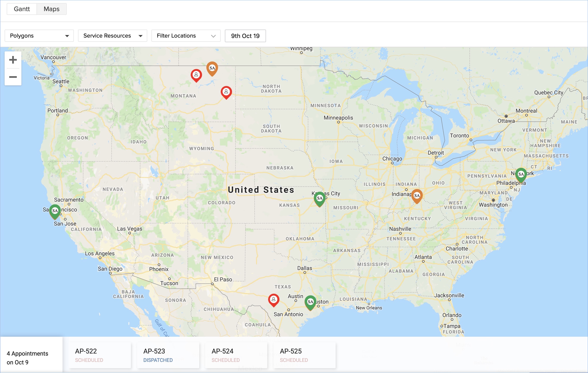Click the 9th Oct 19 date button
This screenshot has height=373, width=588.
click(245, 36)
